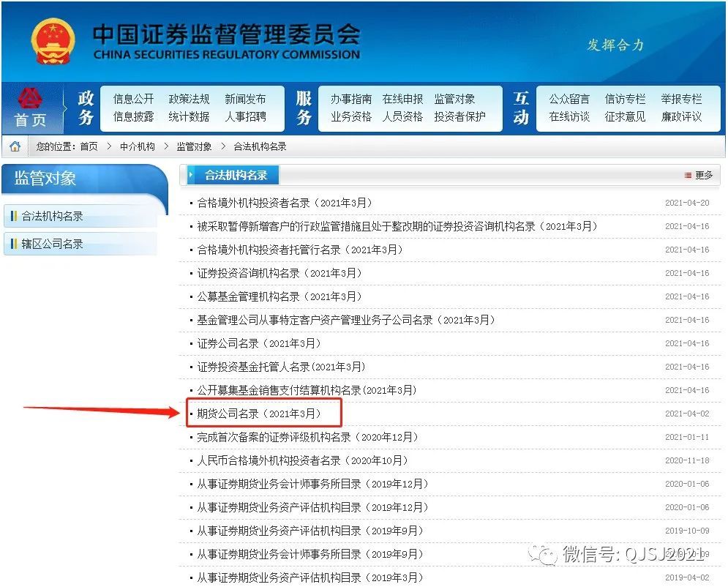Open 证券投资咨询机构名录（2021年3月）
728x587 pixels.
(279, 273)
